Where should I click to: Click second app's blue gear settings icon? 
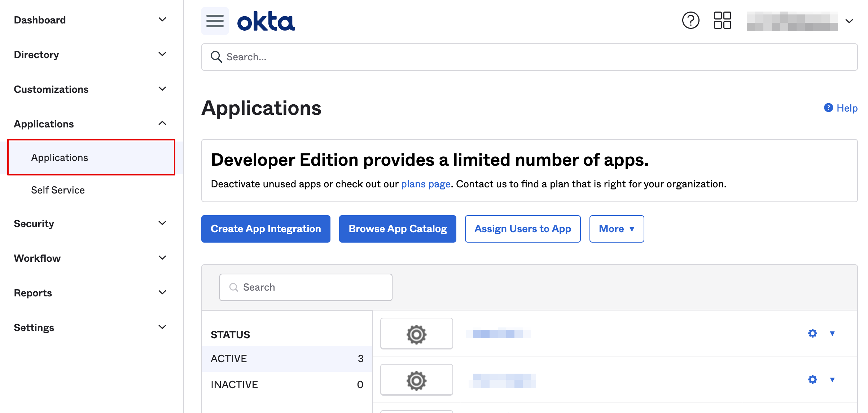[x=812, y=379]
